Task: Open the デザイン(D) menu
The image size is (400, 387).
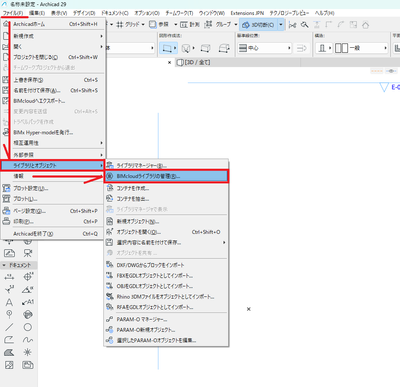Action: click(84, 13)
